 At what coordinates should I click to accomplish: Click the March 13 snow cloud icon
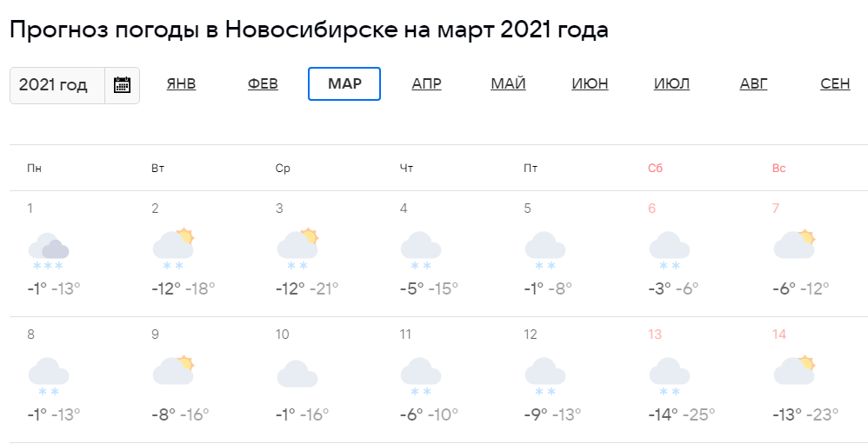(x=670, y=377)
